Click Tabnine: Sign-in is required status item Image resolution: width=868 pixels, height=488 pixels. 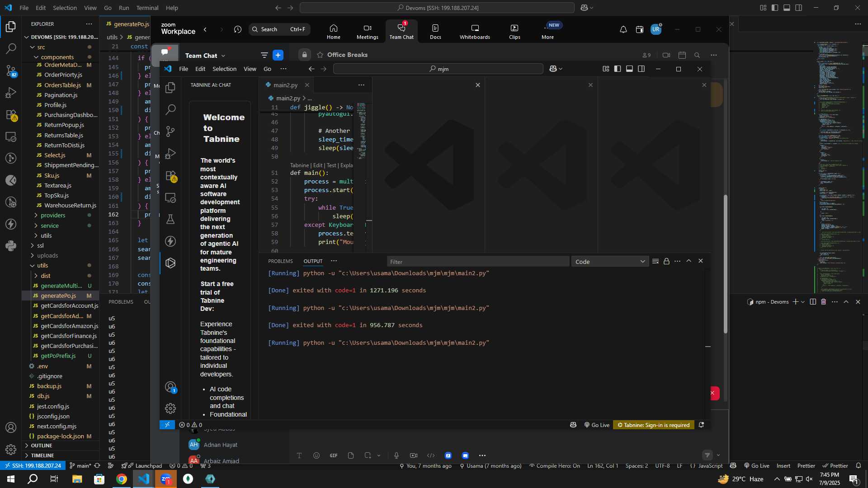click(654, 425)
